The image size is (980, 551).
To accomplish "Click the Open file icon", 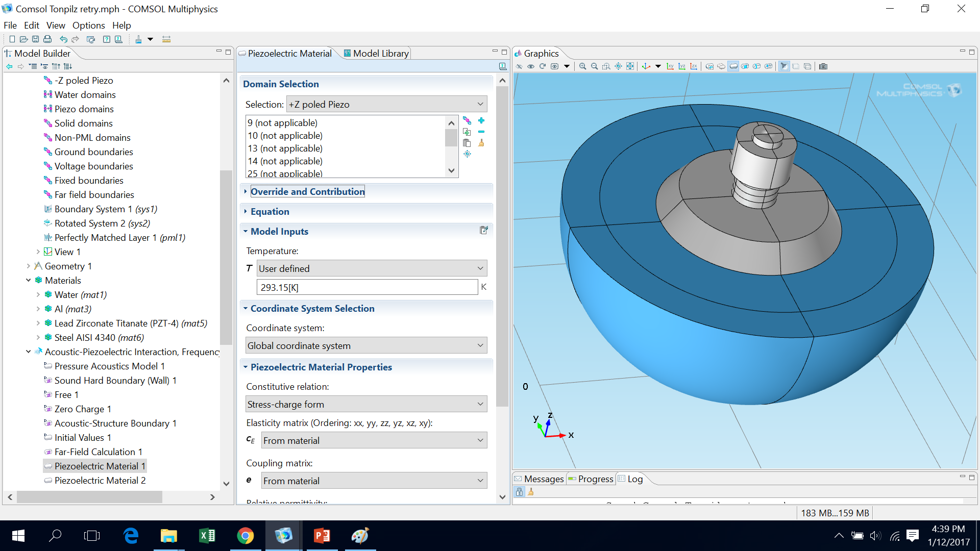I will pyautogui.click(x=23, y=39).
